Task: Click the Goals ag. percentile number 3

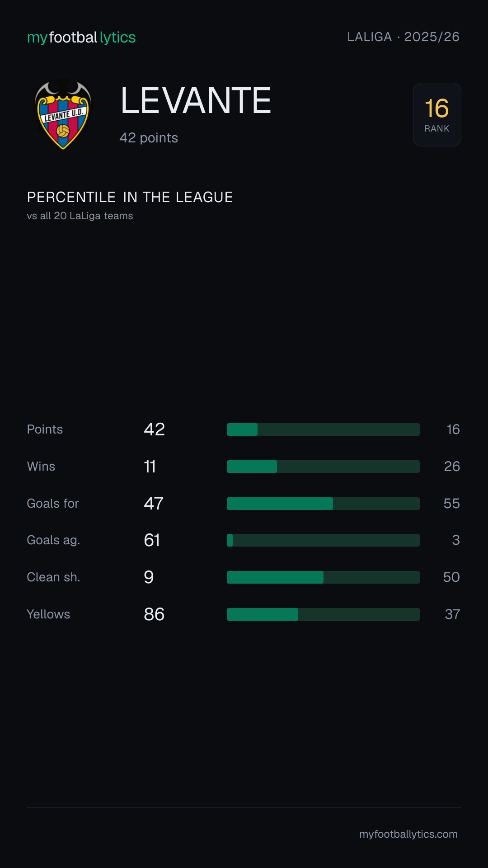Action: [456, 540]
